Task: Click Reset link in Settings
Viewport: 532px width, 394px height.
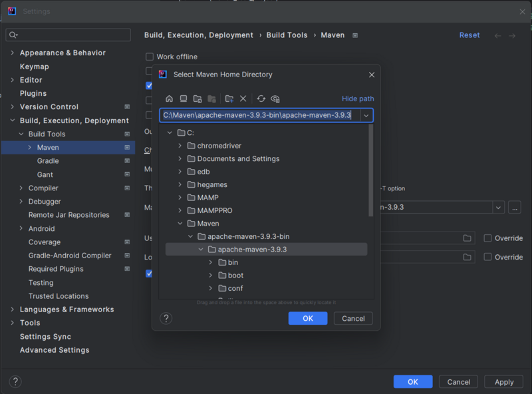Action: click(469, 35)
